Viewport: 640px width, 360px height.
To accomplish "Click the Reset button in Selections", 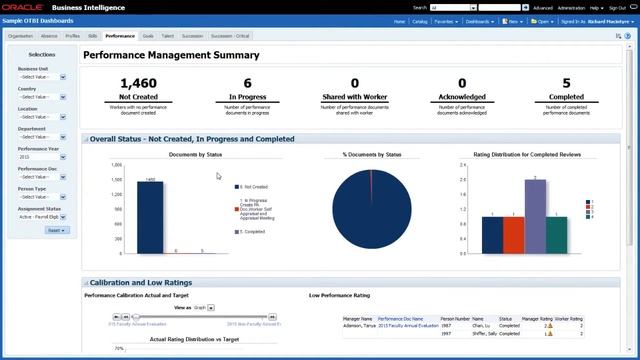I will coord(57,231).
